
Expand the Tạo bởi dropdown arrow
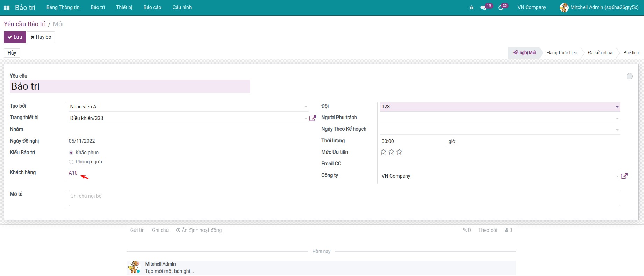pos(306,107)
